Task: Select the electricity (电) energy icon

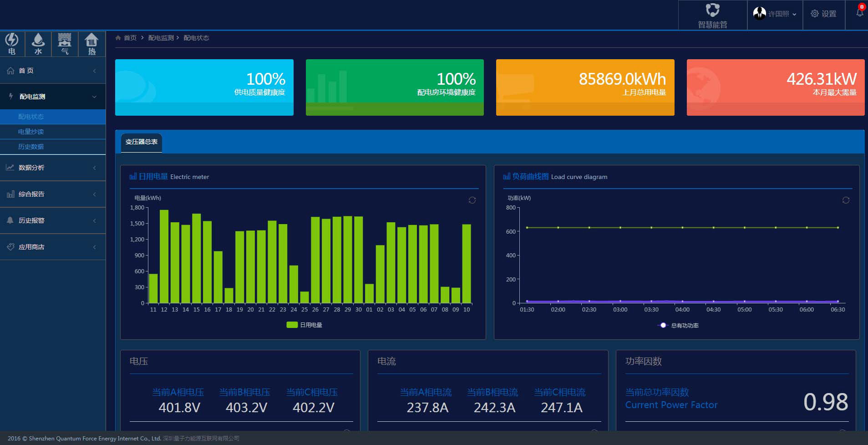Action: (x=12, y=44)
